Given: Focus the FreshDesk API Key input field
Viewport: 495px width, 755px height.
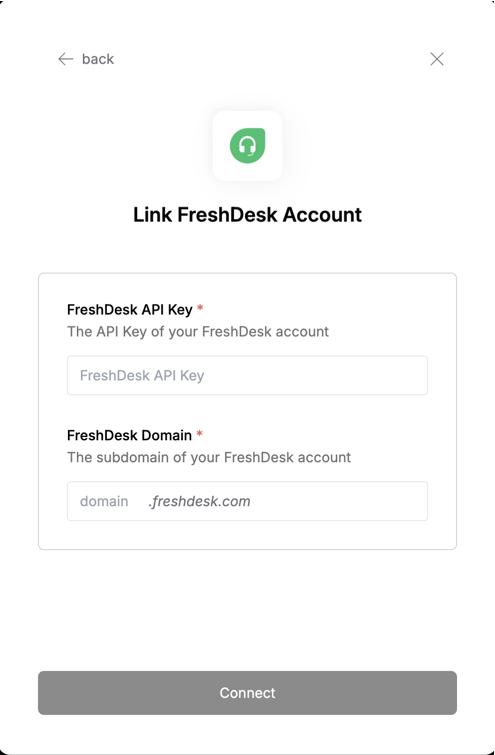Looking at the screenshot, I should 248,376.
